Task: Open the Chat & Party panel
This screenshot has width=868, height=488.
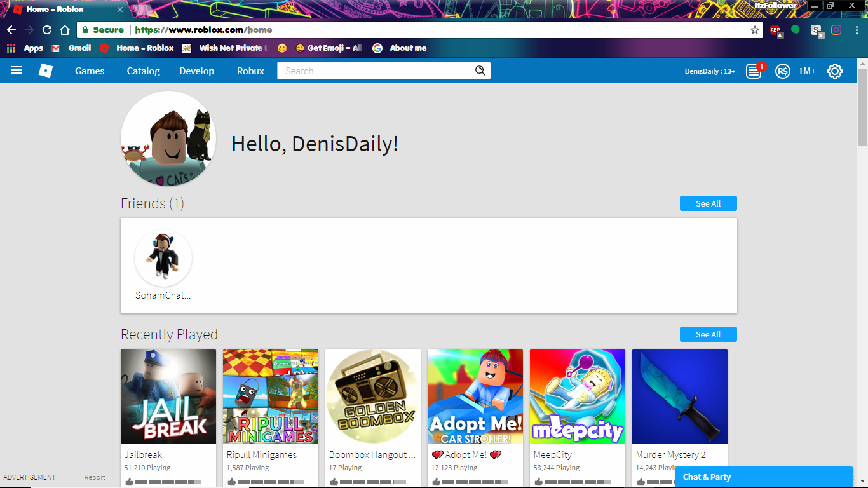Action: pos(764,477)
